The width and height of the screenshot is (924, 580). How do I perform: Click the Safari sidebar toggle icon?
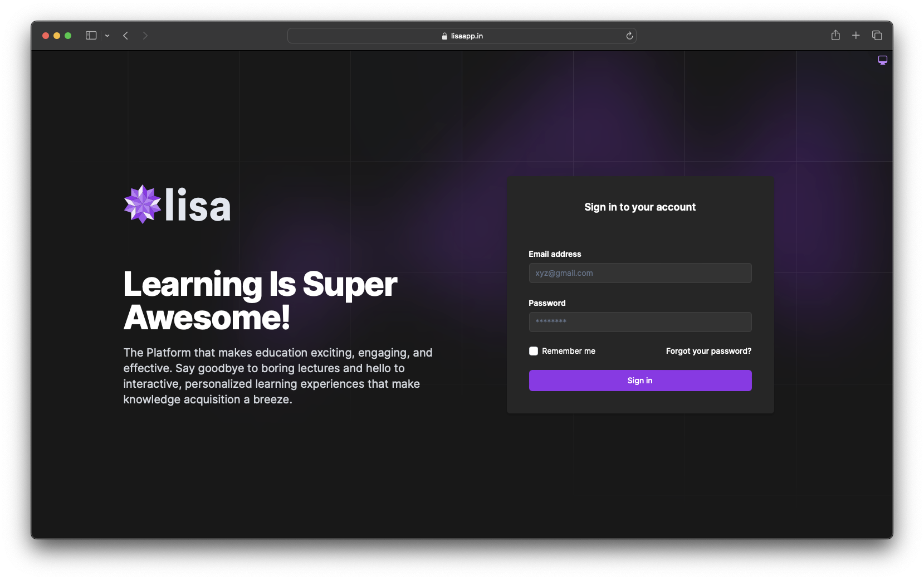pos(91,36)
